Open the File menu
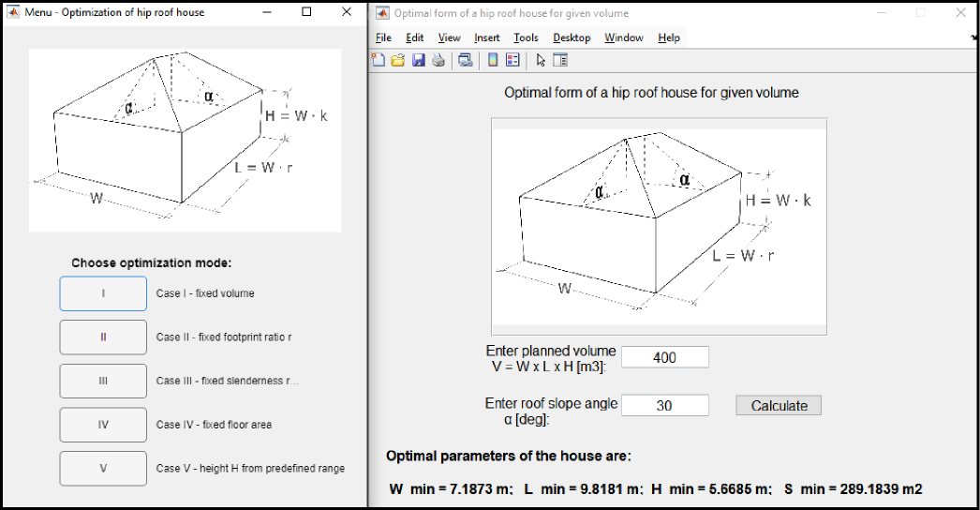980x510 pixels. click(383, 37)
